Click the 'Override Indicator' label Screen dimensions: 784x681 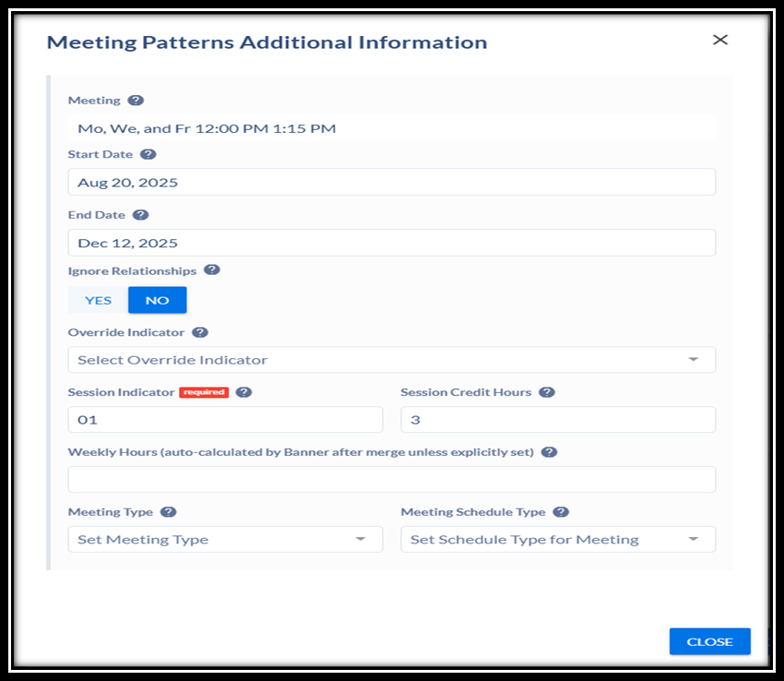click(126, 332)
